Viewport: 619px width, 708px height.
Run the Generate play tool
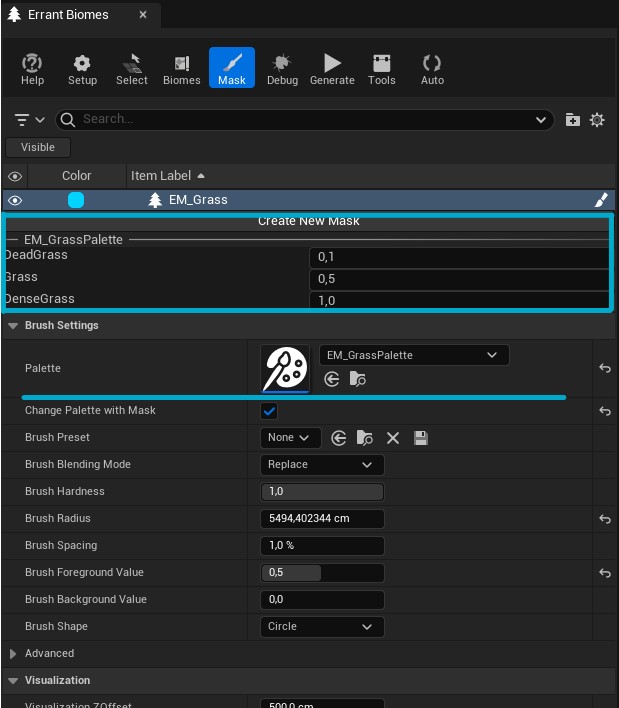click(332, 69)
